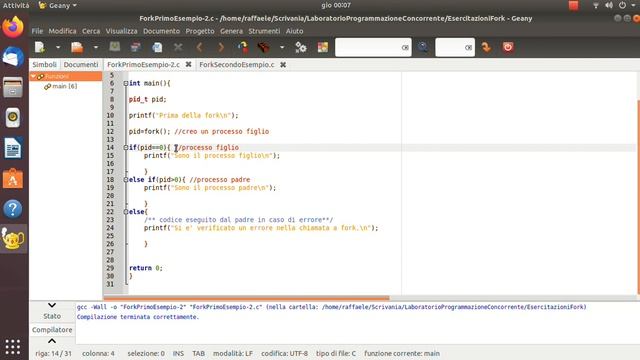Switch to the Documenti sidebar tab
This screenshot has height=360, width=640.
click(81, 64)
